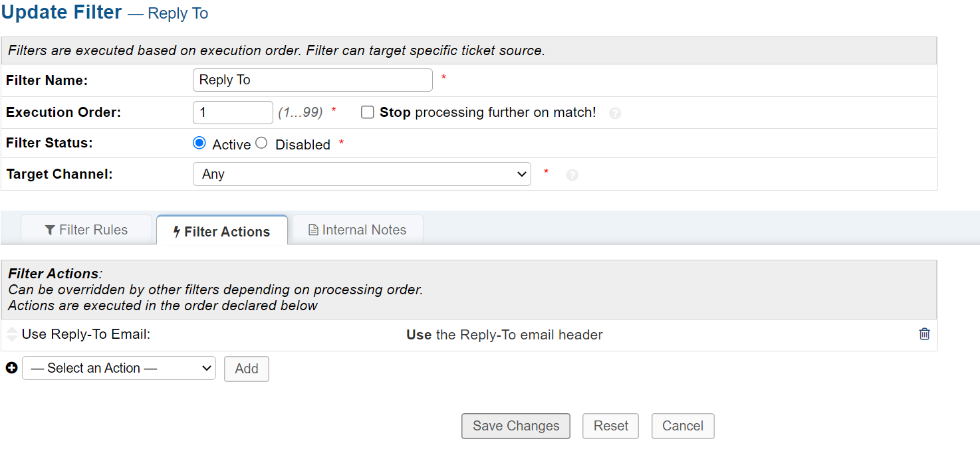Click the Cancel button
The height and width of the screenshot is (457, 980).
(x=683, y=426)
